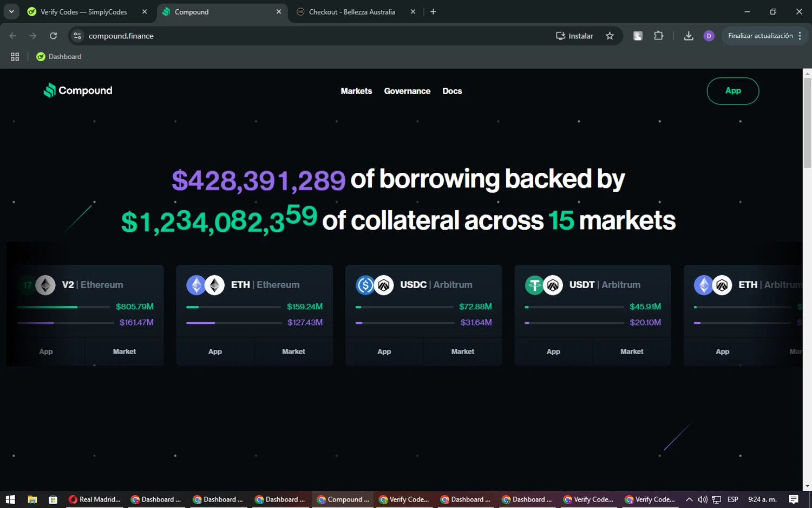The height and width of the screenshot is (508, 812).
Task: Click the $72.88M value on the USDC card
Action: tap(475, 307)
